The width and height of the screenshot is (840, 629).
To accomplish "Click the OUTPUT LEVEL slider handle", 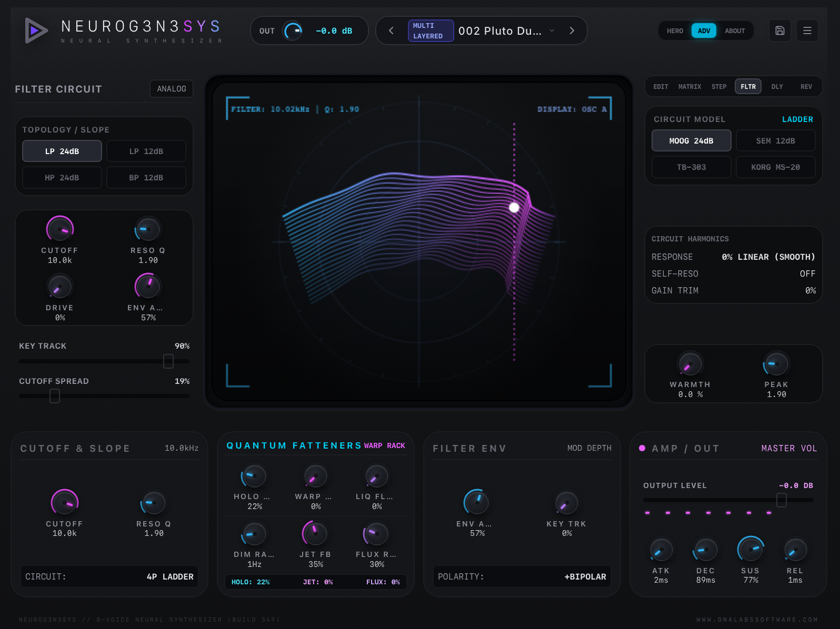I will [x=782, y=500].
